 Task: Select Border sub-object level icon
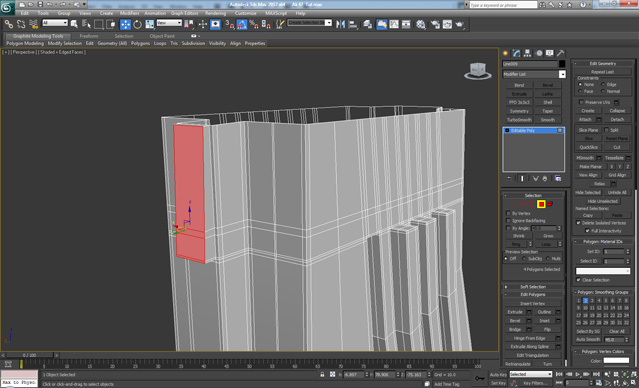(532, 204)
